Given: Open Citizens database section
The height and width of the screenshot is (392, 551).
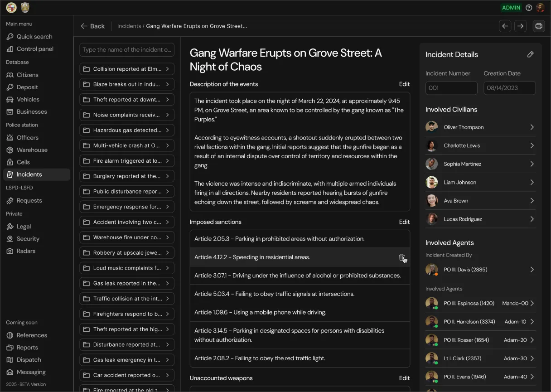Looking at the screenshot, I should point(36,75).
